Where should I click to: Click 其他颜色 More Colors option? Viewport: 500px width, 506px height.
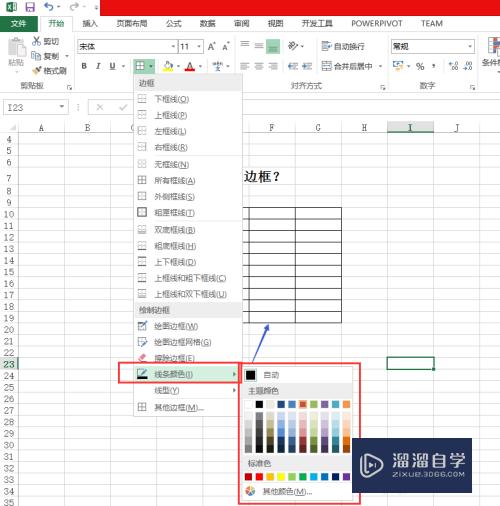(x=298, y=491)
